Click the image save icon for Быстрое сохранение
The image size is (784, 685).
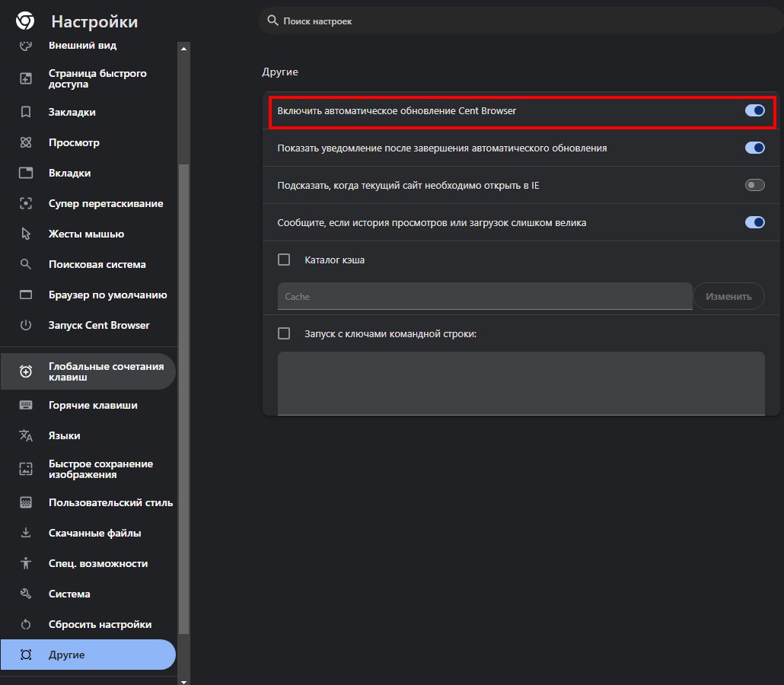click(26, 469)
